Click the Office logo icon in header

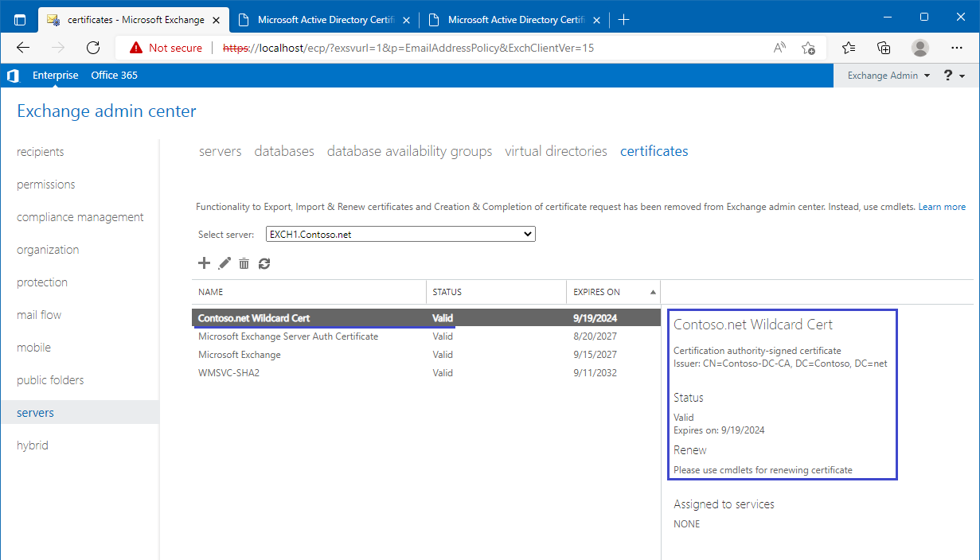point(12,76)
